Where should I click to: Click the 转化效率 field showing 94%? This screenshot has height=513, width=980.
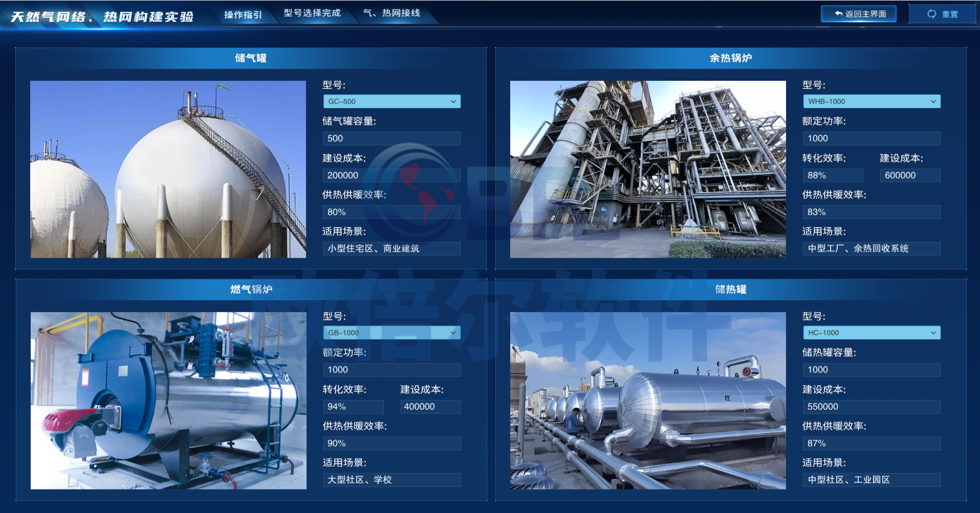pyautogui.click(x=353, y=407)
